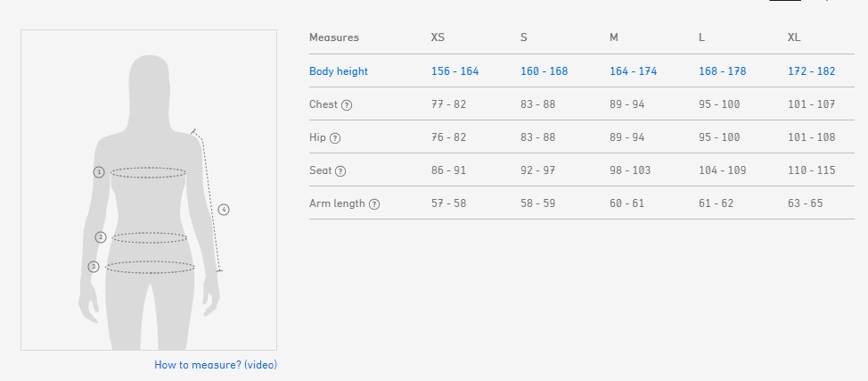This screenshot has height=381, width=868.
Task: Click the M body height 164 - 174
Action: click(633, 71)
